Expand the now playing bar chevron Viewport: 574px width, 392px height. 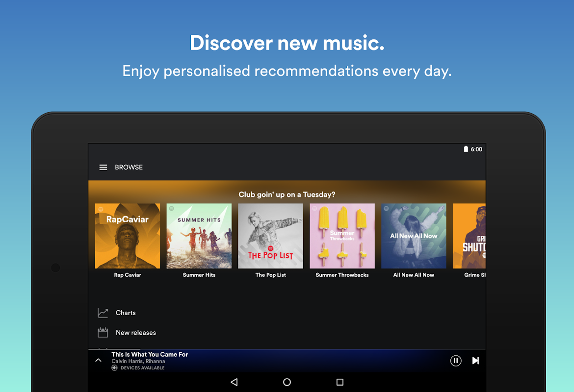98,360
